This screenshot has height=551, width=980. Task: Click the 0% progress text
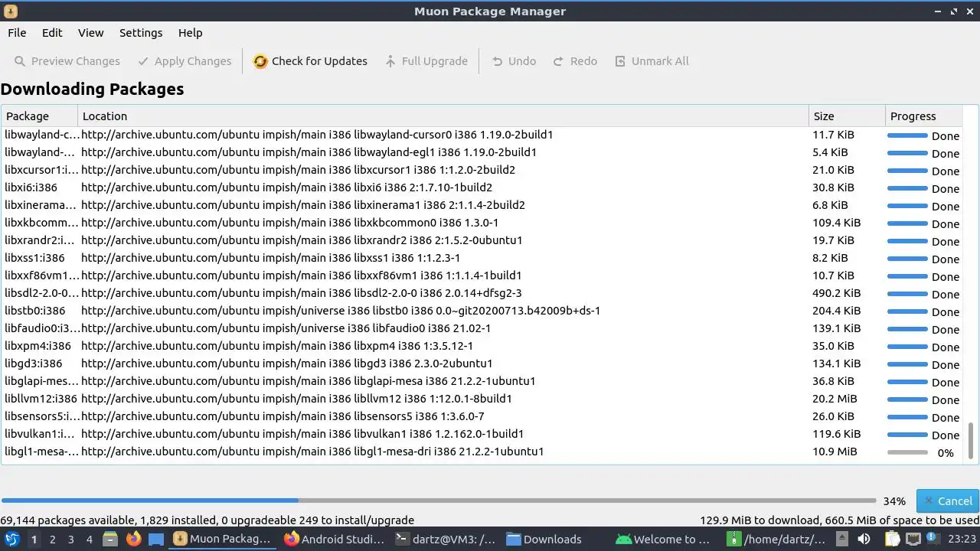(x=946, y=453)
